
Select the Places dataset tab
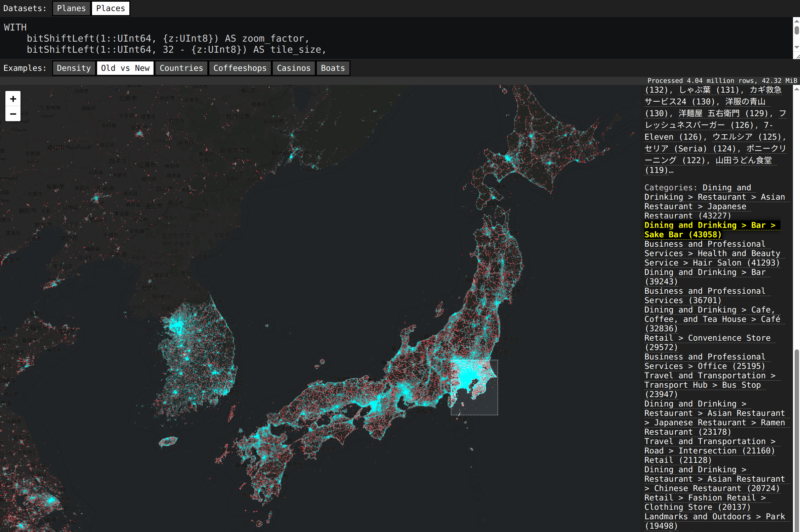(110, 8)
